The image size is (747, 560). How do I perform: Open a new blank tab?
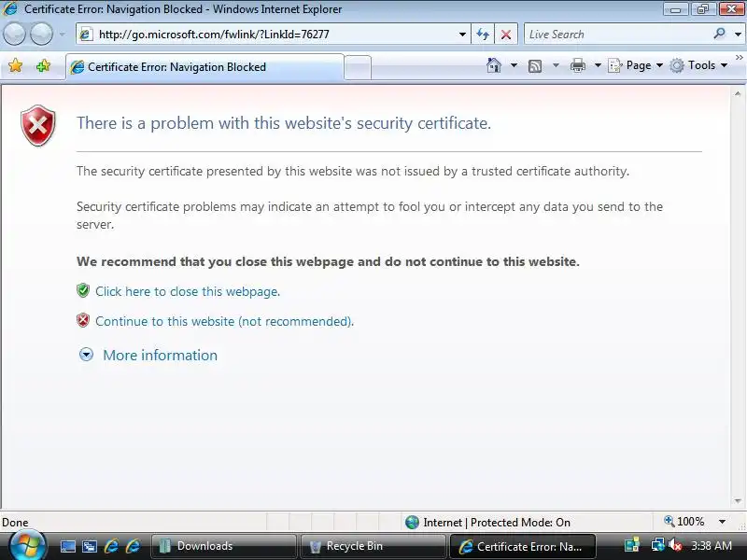[358, 67]
